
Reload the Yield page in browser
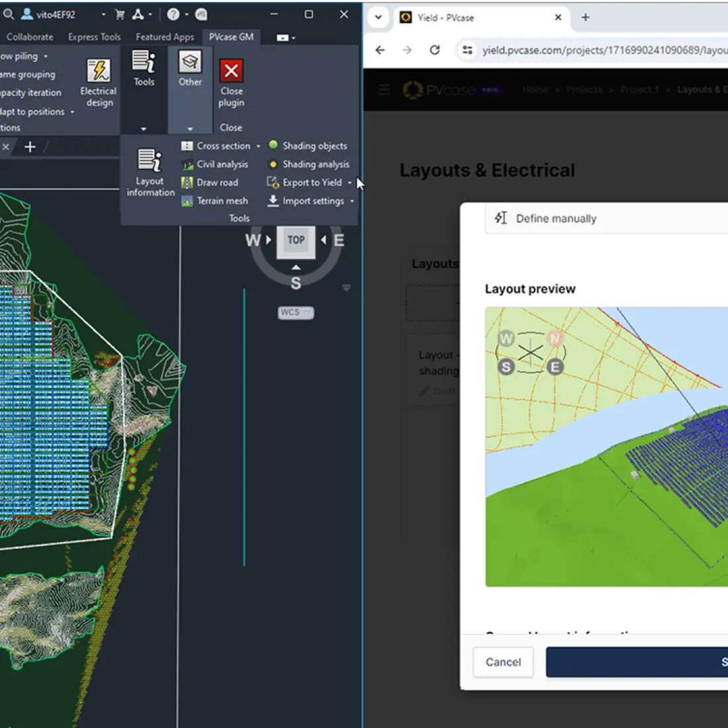click(x=435, y=50)
